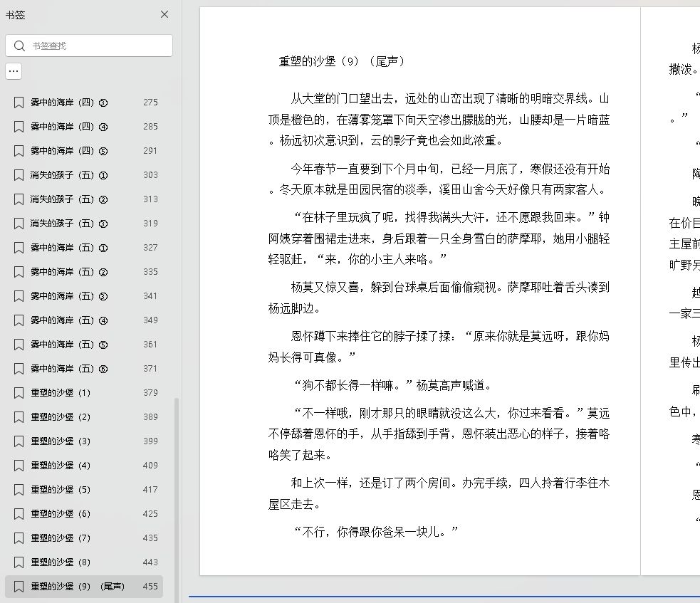The height and width of the screenshot is (603, 700).
Task: Close the 书签 bookmarks panel
Action: [164, 14]
